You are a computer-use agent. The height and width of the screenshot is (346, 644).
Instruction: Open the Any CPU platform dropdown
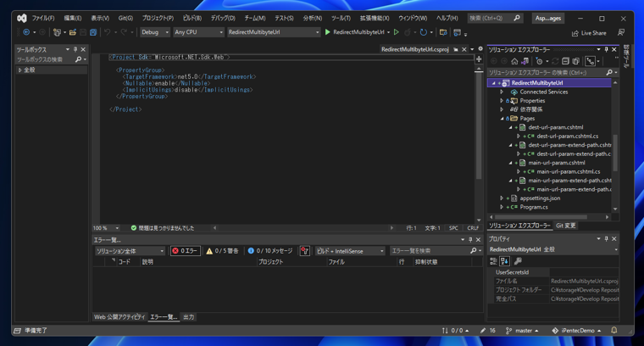(x=198, y=32)
